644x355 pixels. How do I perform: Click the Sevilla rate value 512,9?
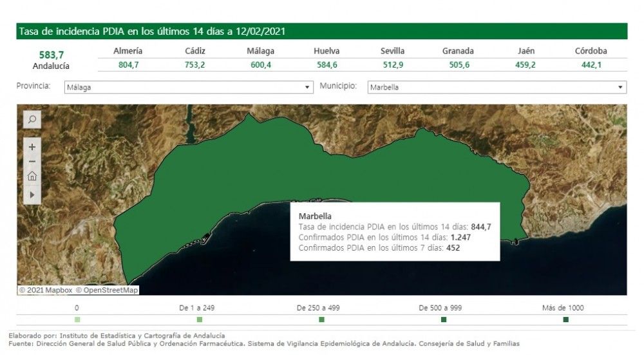coord(393,65)
